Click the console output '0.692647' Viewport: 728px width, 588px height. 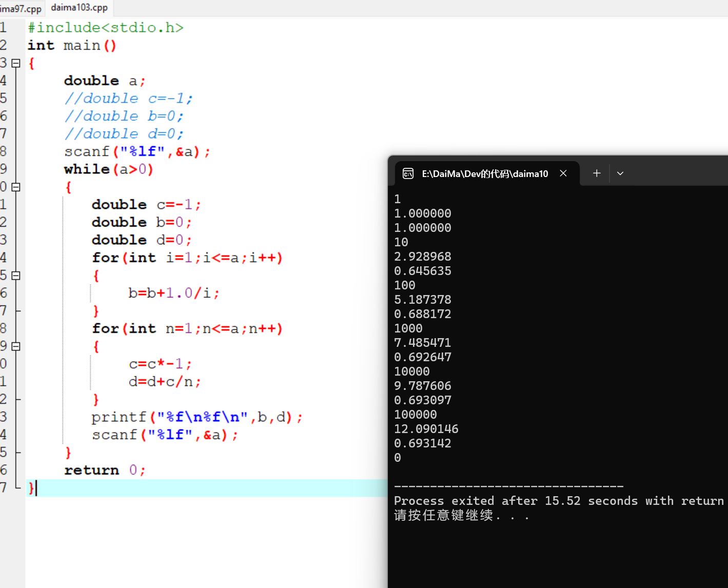pyautogui.click(x=423, y=357)
